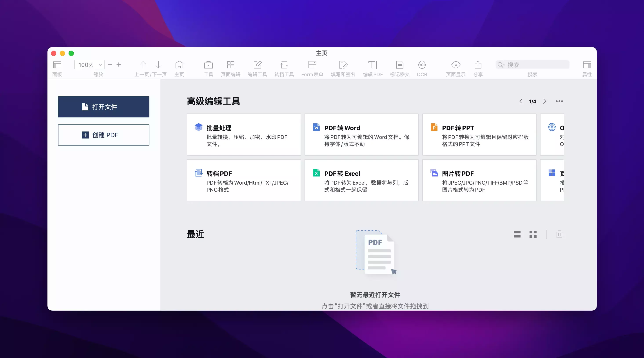Open the three-dots more options menu
Viewport: 644px width, 358px height.
[x=559, y=101]
